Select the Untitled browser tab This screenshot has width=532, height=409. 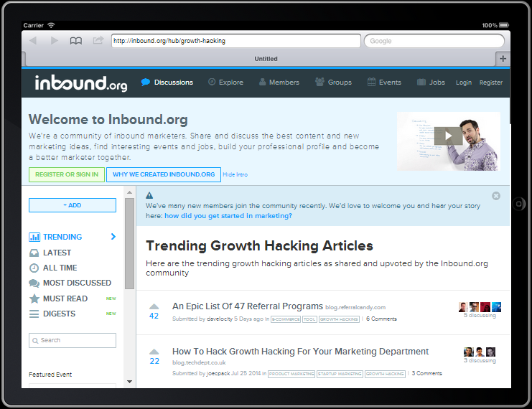pos(266,59)
